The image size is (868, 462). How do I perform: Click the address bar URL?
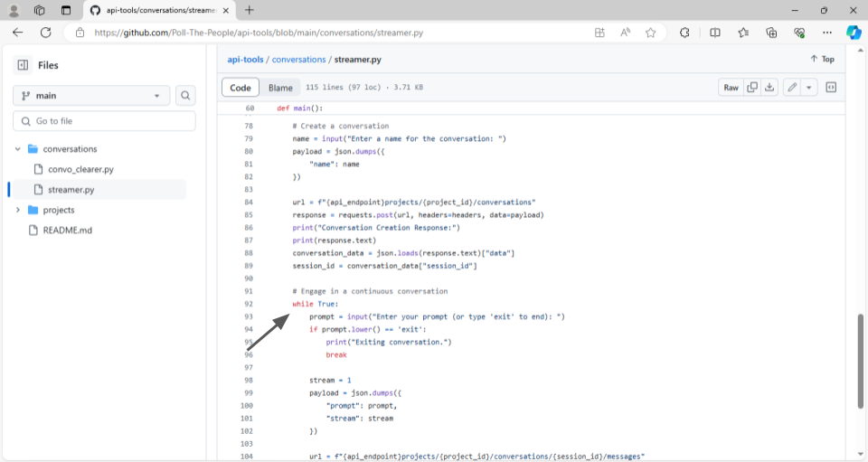pos(259,33)
